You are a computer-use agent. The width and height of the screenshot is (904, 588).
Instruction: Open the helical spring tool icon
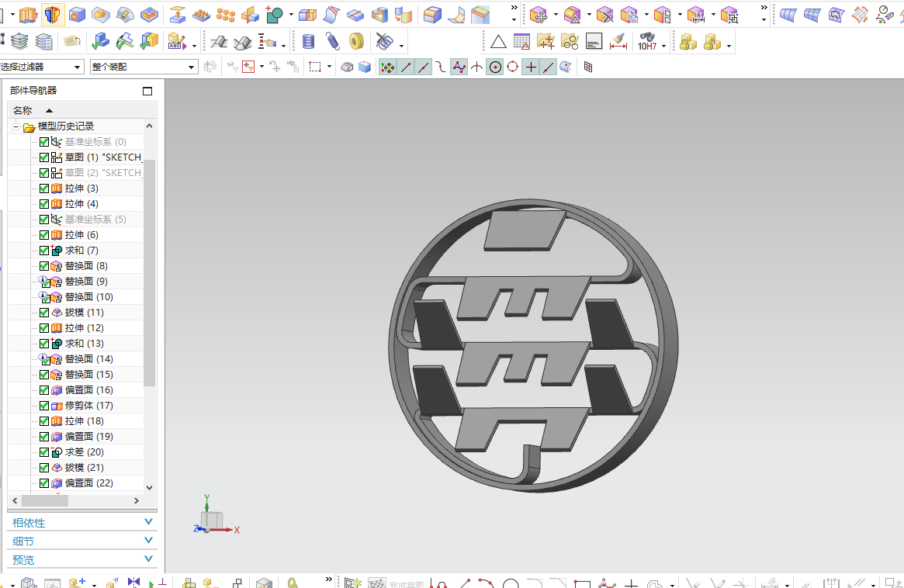308,42
